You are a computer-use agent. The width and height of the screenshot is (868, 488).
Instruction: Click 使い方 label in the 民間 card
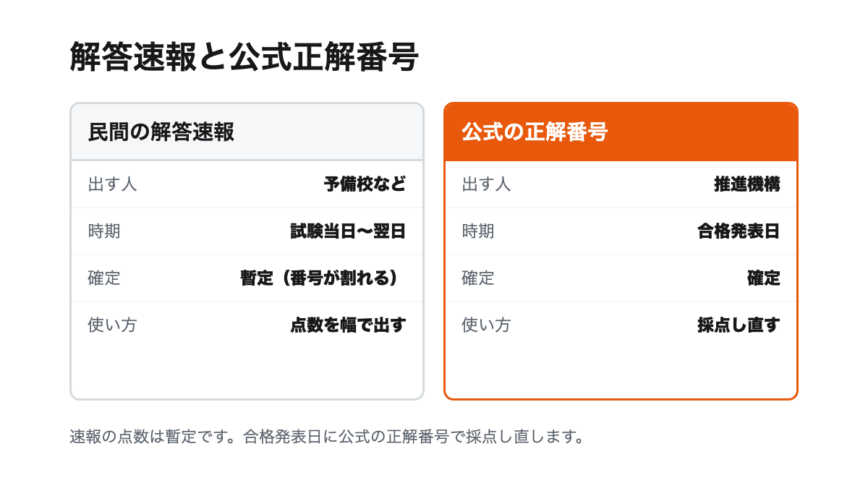coord(112,325)
